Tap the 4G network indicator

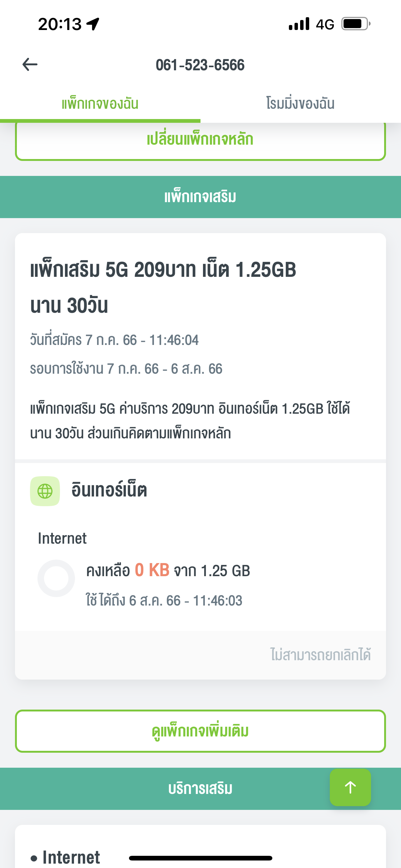point(325,25)
